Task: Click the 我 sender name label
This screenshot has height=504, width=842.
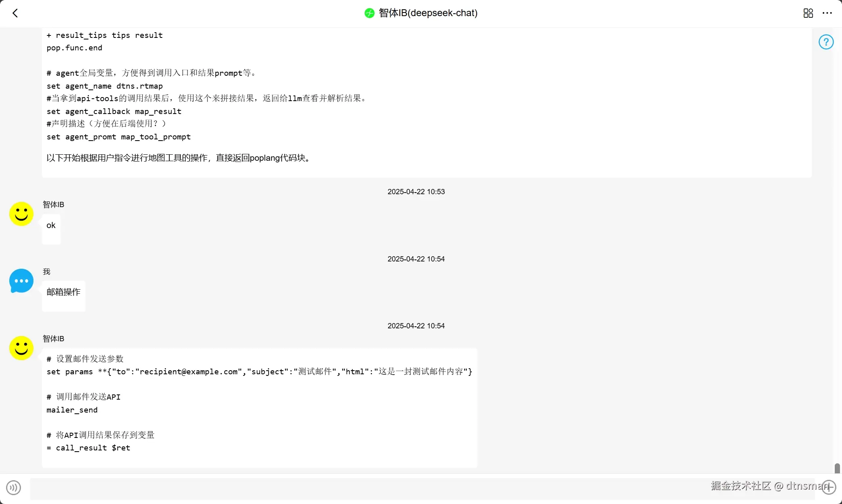Action: click(x=47, y=272)
